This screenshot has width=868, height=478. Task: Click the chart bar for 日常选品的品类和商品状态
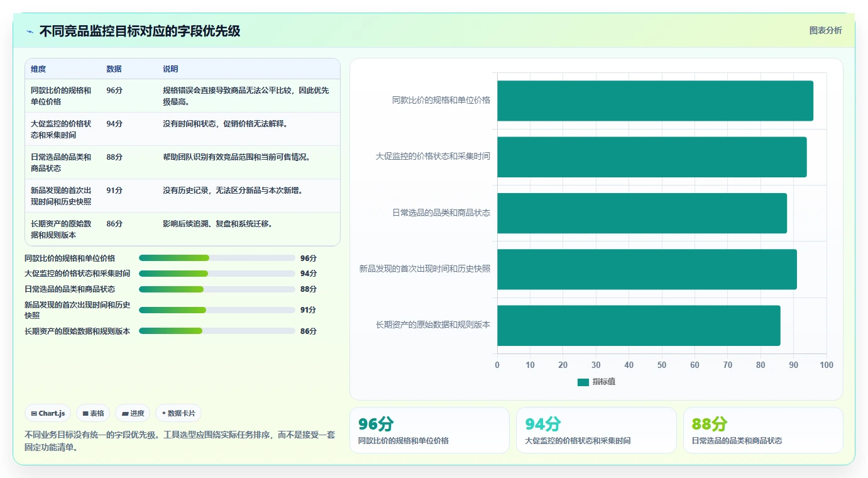pyautogui.click(x=642, y=213)
